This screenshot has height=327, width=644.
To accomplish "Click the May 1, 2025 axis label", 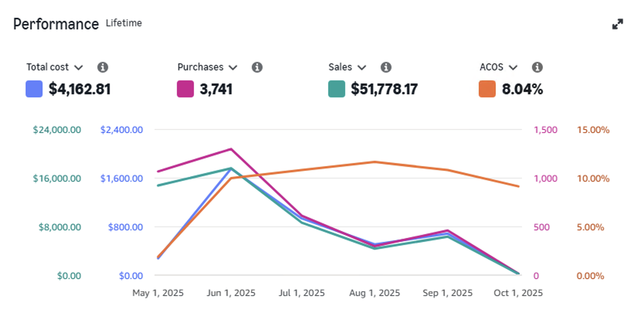I will [x=158, y=293].
